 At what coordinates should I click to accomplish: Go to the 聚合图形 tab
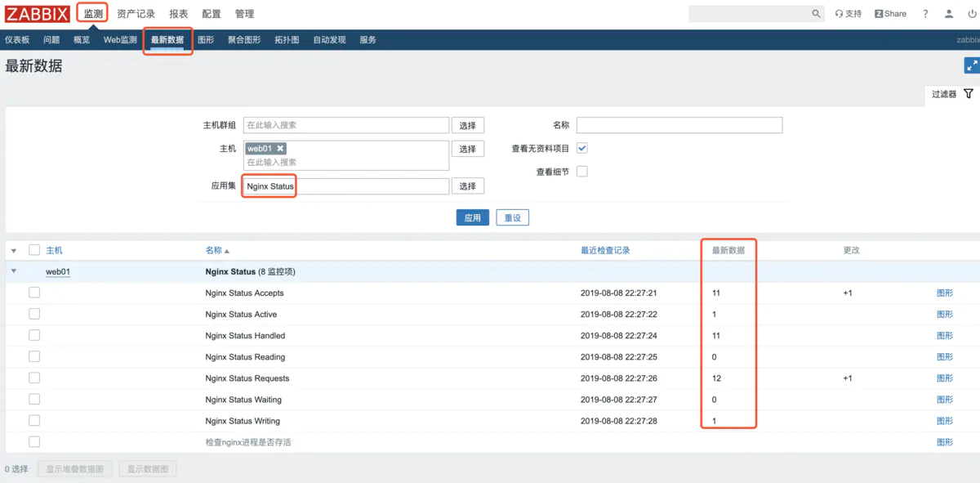[244, 39]
